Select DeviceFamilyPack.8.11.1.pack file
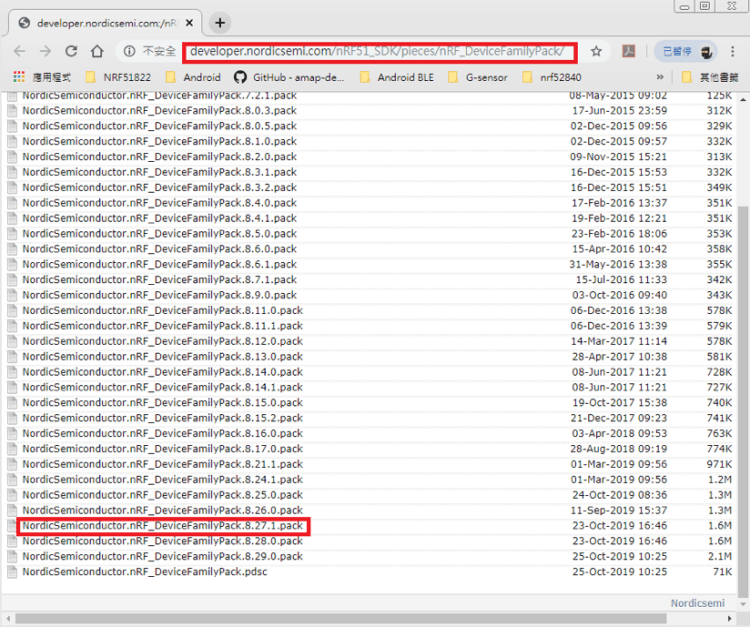 pos(163,326)
